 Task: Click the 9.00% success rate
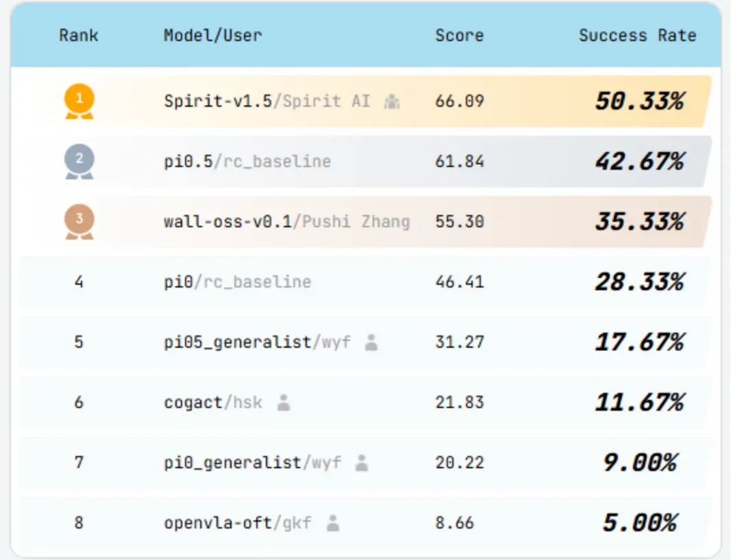click(x=640, y=463)
